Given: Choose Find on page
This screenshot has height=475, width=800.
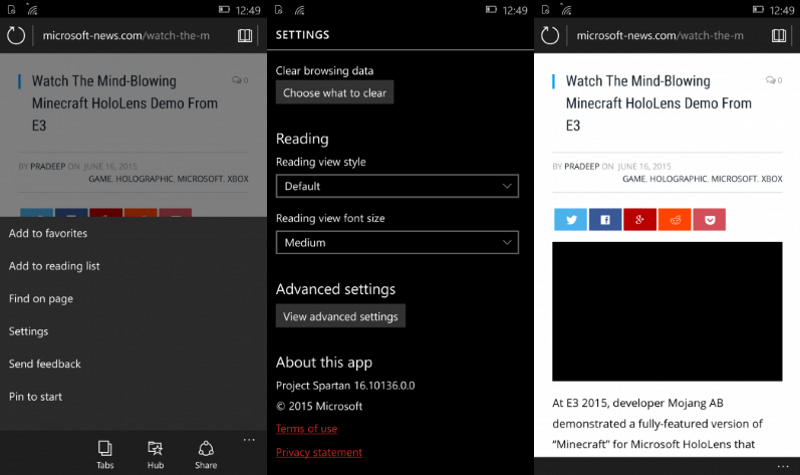Looking at the screenshot, I should click(x=41, y=298).
